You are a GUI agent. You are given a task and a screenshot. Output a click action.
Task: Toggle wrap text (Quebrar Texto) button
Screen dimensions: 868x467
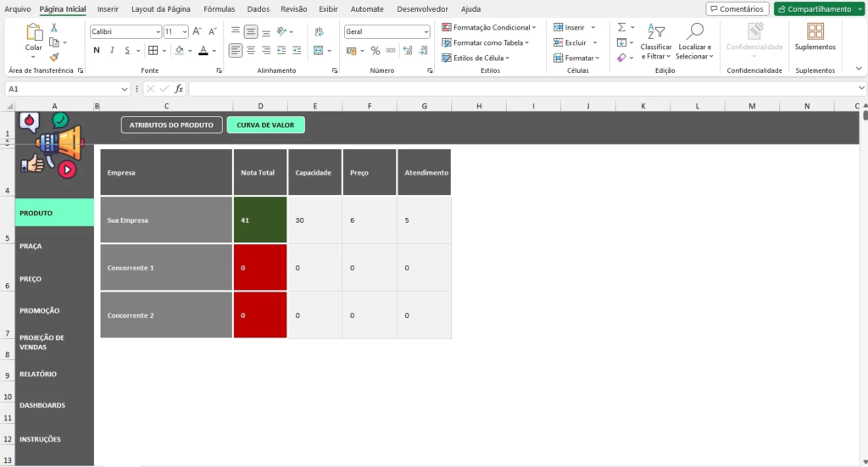click(x=319, y=31)
